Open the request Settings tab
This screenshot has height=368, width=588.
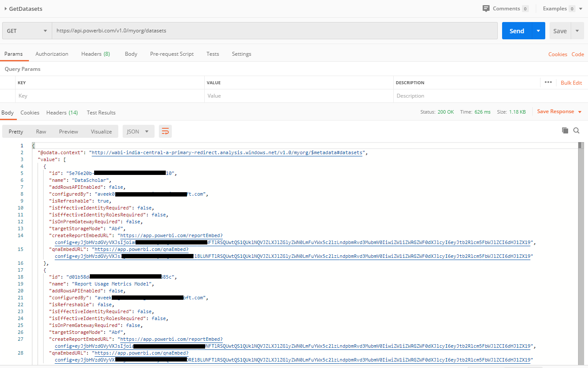tap(241, 54)
